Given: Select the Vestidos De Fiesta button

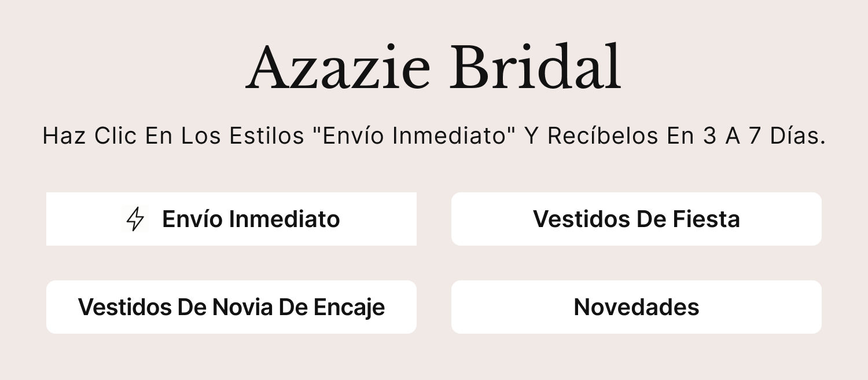Looking at the screenshot, I should [x=636, y=219].
